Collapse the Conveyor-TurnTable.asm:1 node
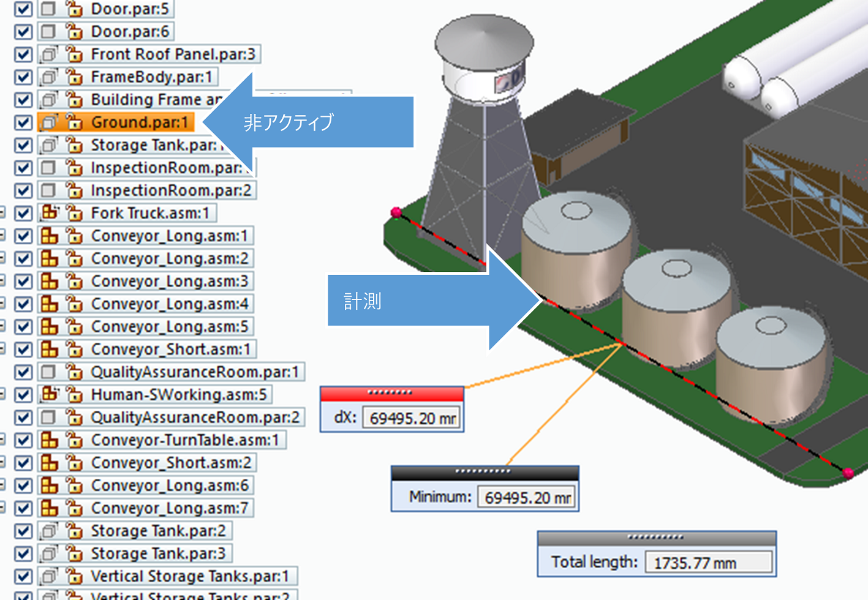The image size is (868, 600). pyautogui.click(x=2, y=440)
